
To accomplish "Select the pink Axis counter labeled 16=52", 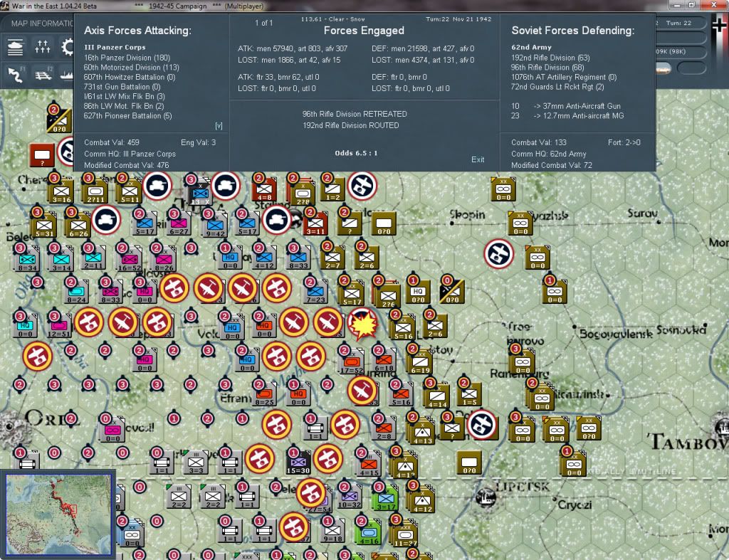I will pos(130,260).
